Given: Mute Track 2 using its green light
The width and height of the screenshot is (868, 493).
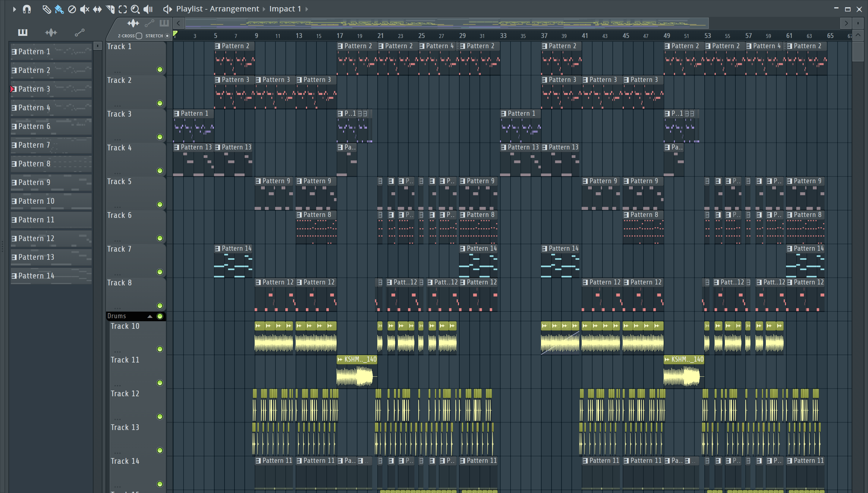Looking at the screenshot, I should pyautogui.click(x=160, y=103).
